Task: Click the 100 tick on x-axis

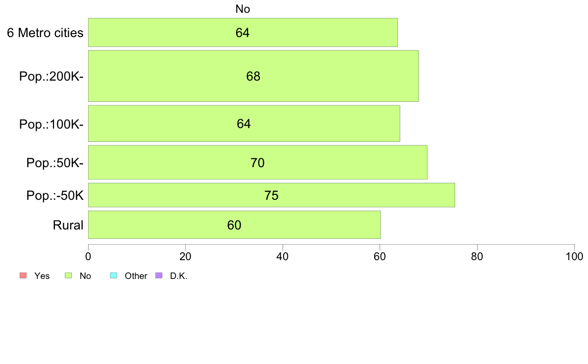Action: (x=574, y=256)
